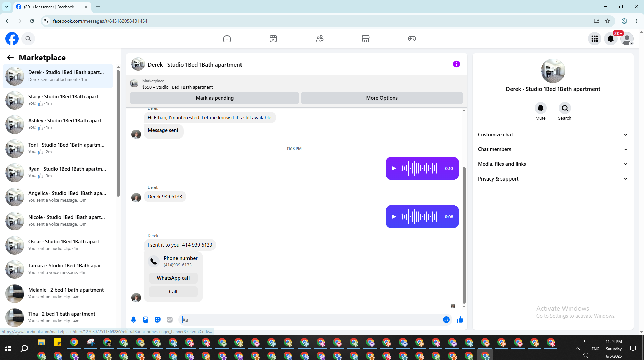Open a new browser tab
This screenshot has width=644, height=360.
(98, 7)
